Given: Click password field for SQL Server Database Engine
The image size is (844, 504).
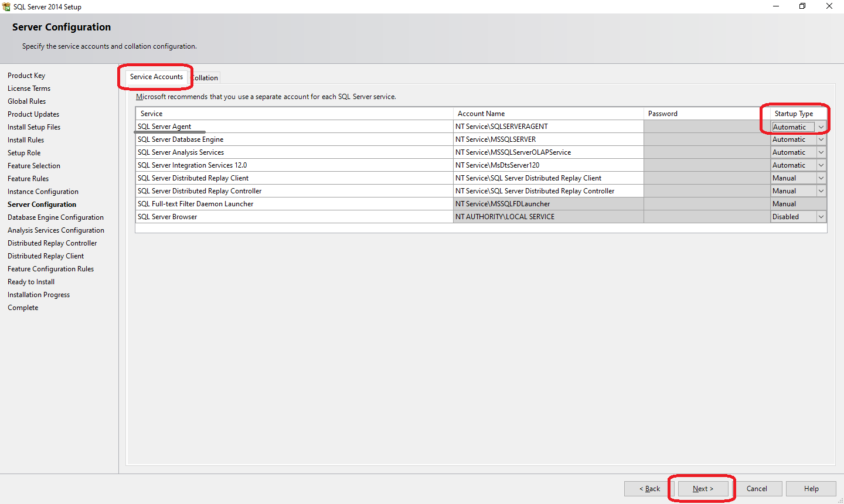Looking at the screenshot, I should tap(707, 139).
